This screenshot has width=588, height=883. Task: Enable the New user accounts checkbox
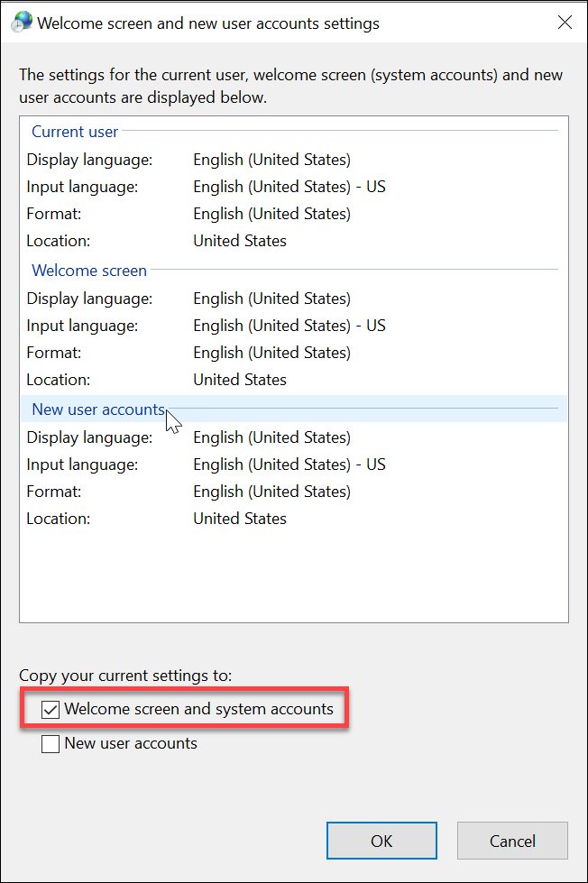pyautogui.click(x=51, y=744)
